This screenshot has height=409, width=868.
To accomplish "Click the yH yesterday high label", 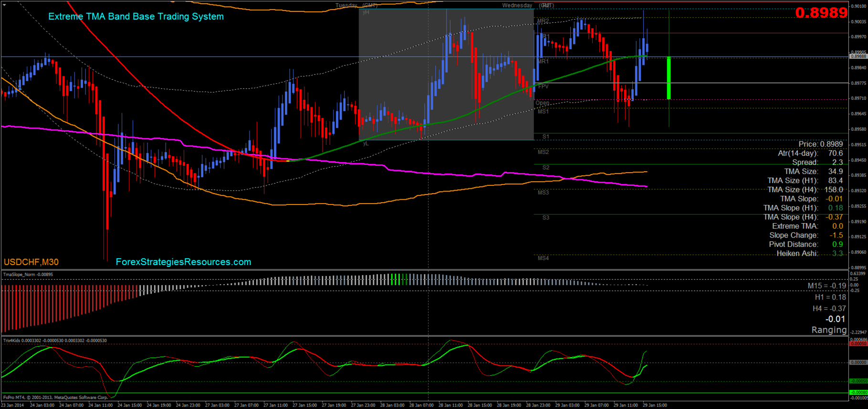I will pyautogui.click(x=366, y=12).
